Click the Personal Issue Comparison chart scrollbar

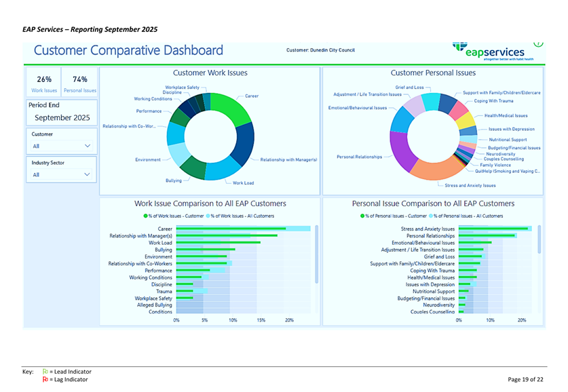pyautogui.click(x=539, y=239)
